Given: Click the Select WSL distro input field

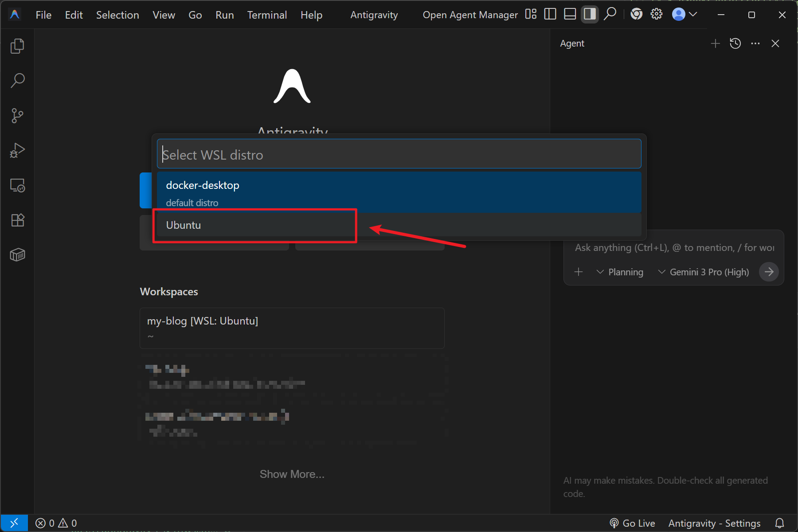Looking at the screenshot, I should (399, 154).
